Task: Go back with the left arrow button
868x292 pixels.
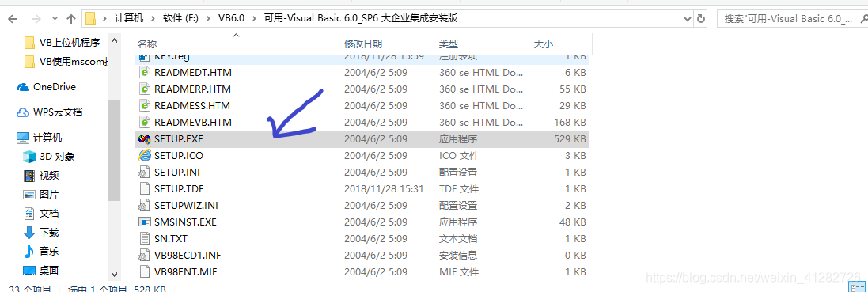Action: [x=12, y=18]
